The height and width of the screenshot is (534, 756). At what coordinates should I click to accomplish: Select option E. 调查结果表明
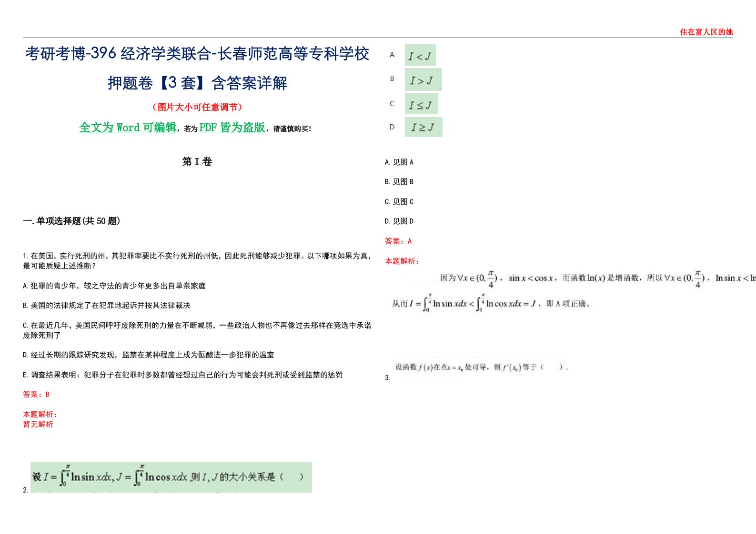tap(183, 375)
